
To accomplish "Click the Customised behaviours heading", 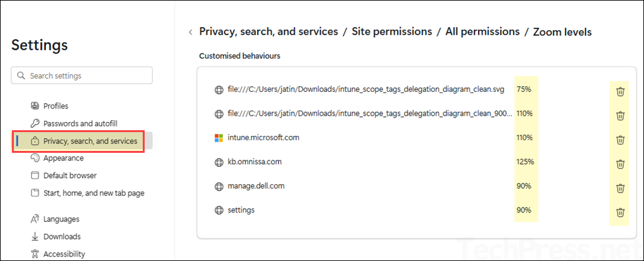I will 240,56.
